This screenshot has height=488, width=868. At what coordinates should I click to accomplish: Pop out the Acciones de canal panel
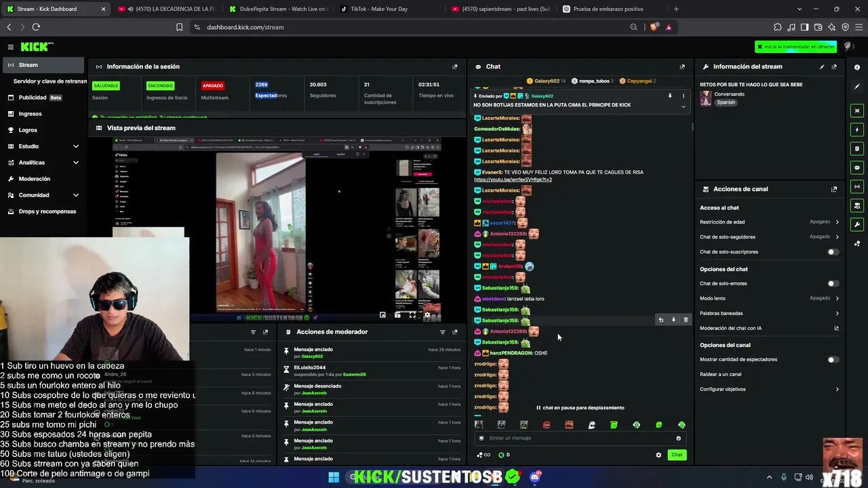coord(834,189)
